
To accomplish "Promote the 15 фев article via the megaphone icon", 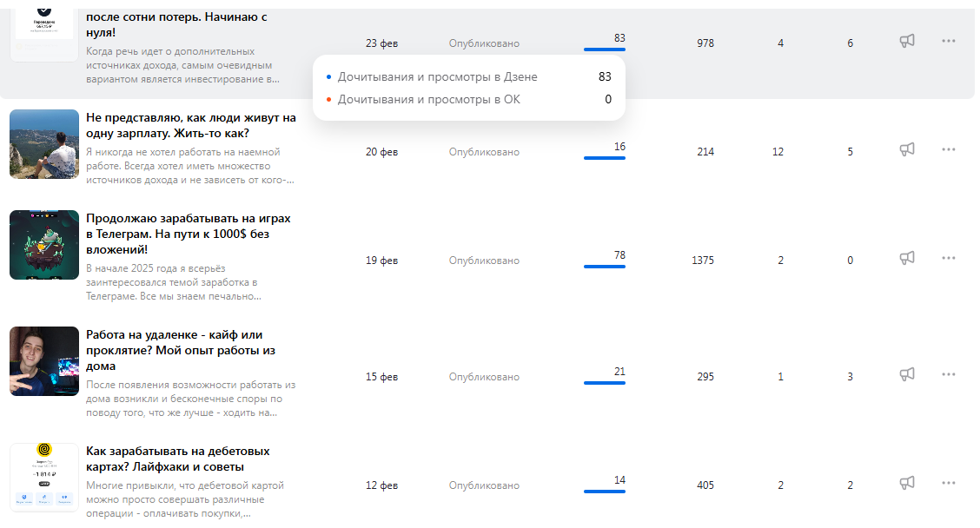I will coord(907,374).
